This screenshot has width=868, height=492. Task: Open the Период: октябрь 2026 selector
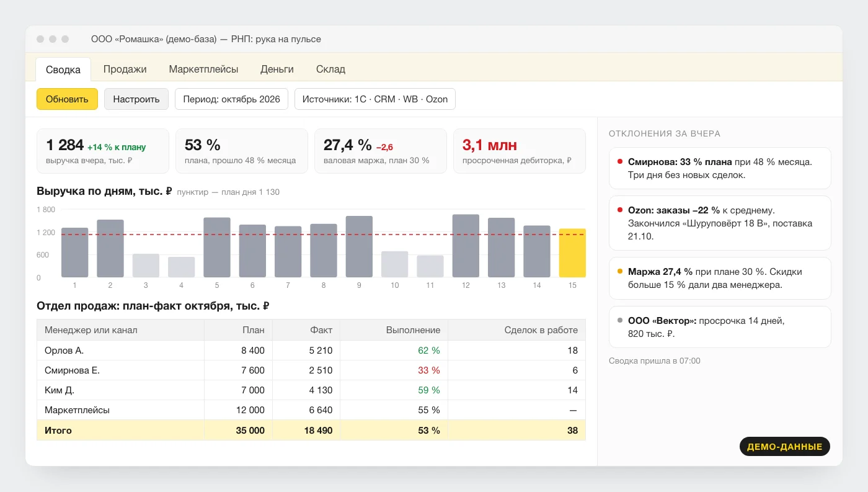coord(231,99)
